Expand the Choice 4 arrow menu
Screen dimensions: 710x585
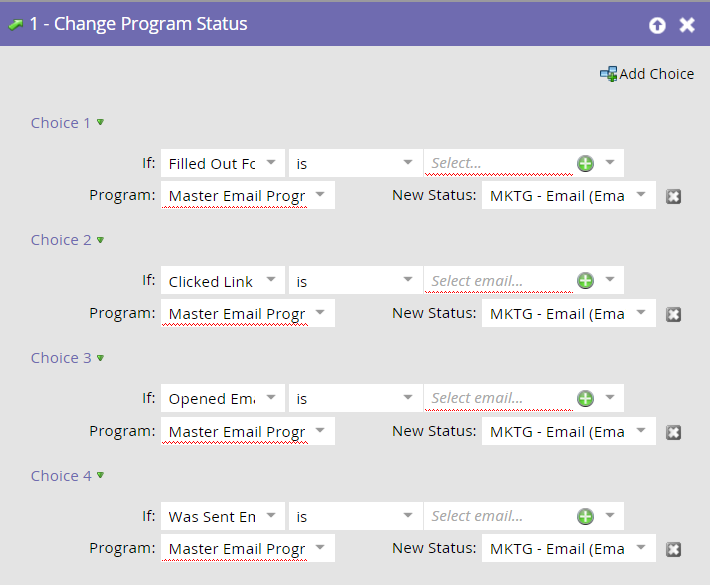100,475
